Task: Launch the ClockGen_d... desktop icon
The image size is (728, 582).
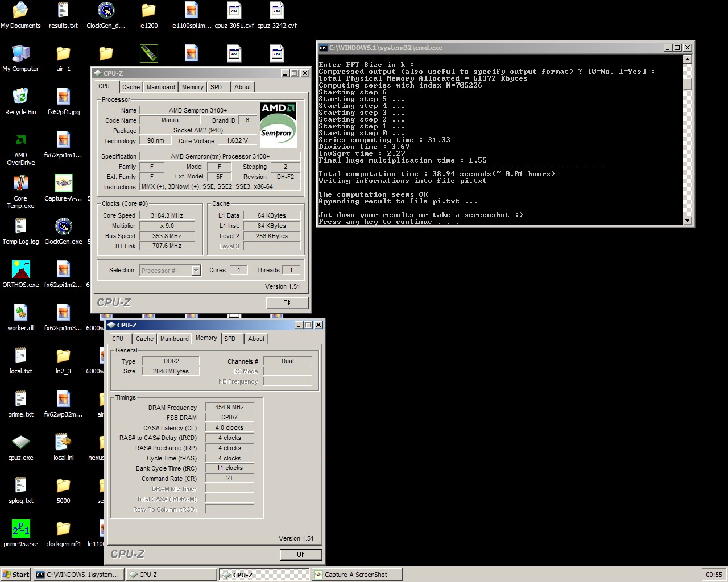Action: [106, 15]
